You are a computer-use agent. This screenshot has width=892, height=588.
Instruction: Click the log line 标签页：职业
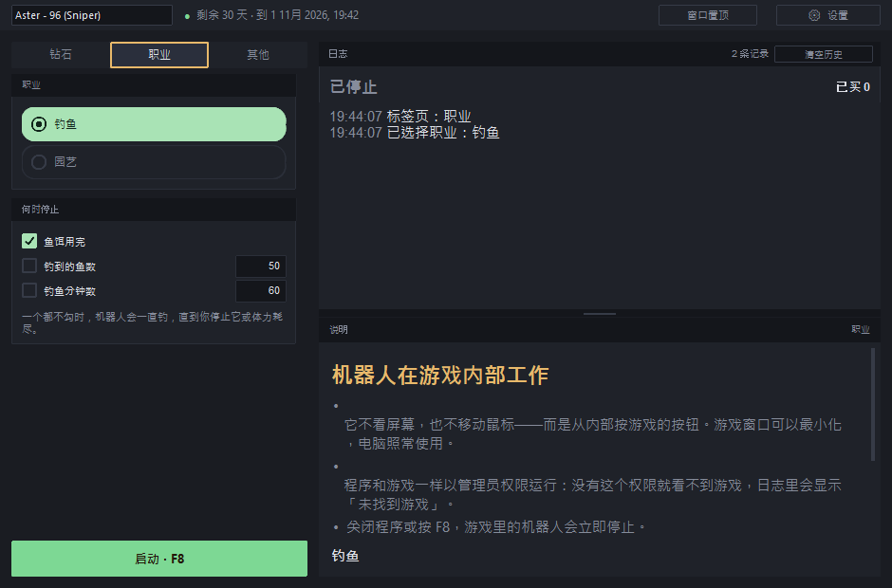pos(400,117)
